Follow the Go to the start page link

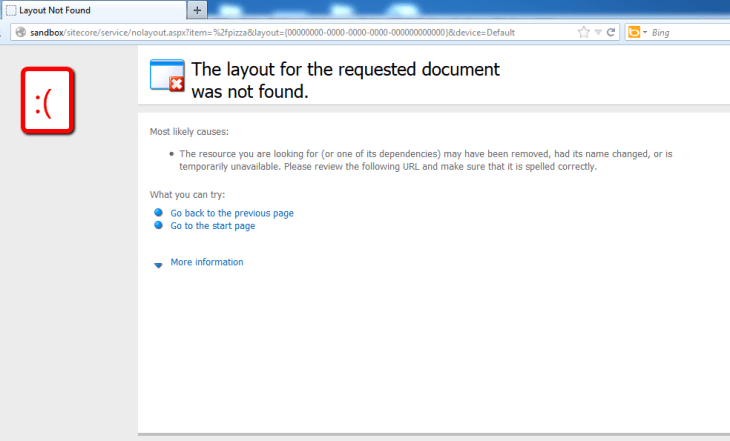pyautogui.click(x=212, y=226)
